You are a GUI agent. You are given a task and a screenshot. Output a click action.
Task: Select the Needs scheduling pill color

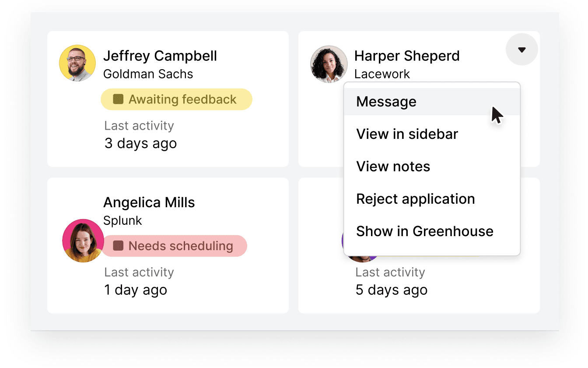(x=174, y=246)
